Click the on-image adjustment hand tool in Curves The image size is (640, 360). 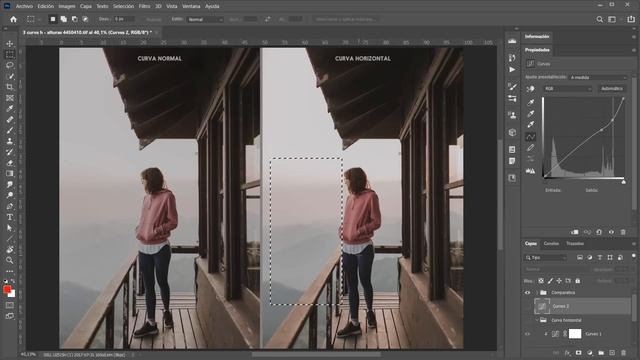(x=531, y=89)
